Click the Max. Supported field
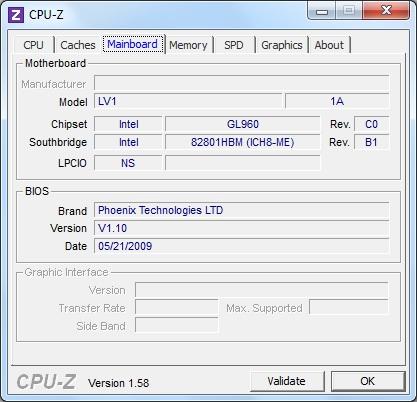Screen dimensions: 417x402 pyautogui.click(x=349, y=308)
